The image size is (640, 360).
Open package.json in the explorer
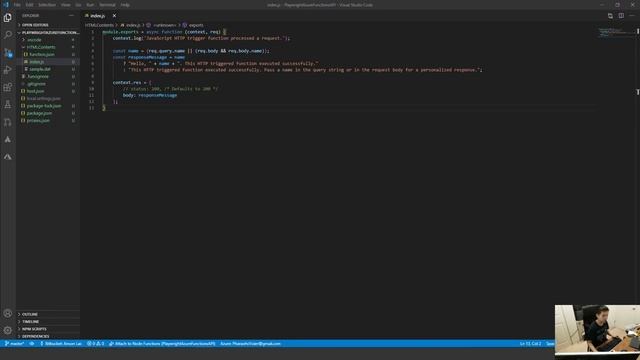coord(48,113)
